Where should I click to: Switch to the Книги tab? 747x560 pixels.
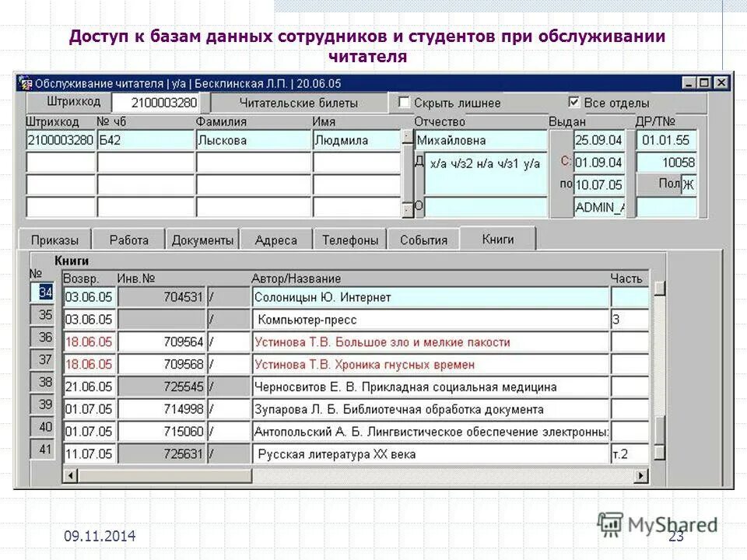(x=499, y=239)
